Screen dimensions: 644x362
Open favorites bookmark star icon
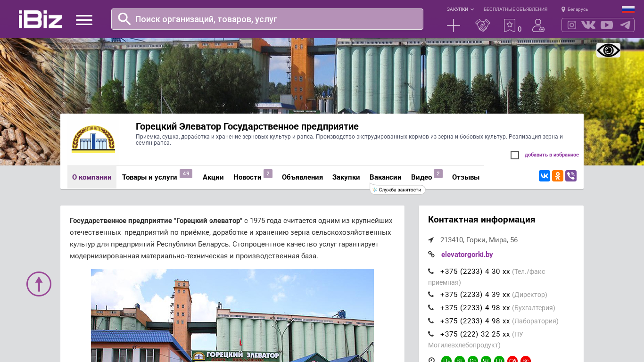(510, 25)
